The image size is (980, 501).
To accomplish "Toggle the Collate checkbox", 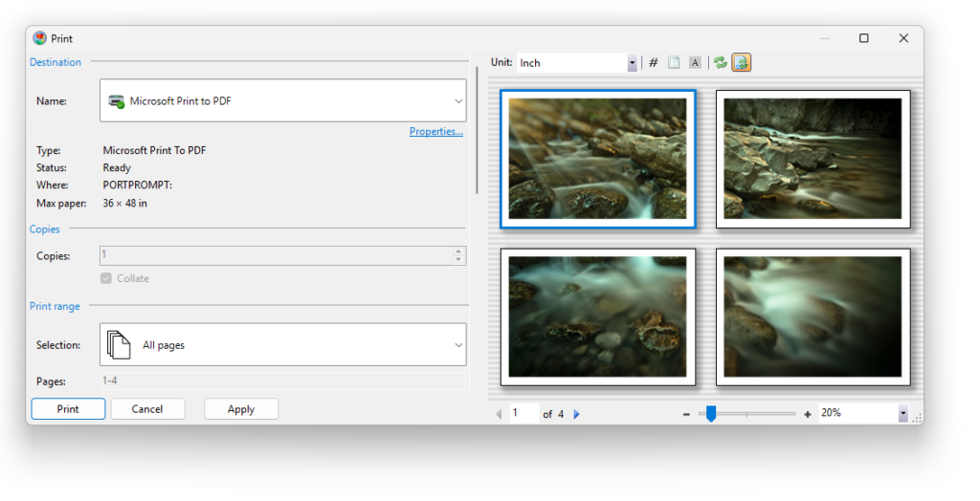I will [106, 278].
